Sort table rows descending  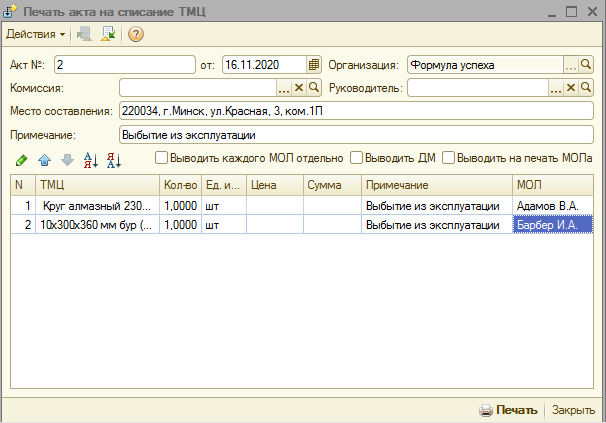pos(113,159)
